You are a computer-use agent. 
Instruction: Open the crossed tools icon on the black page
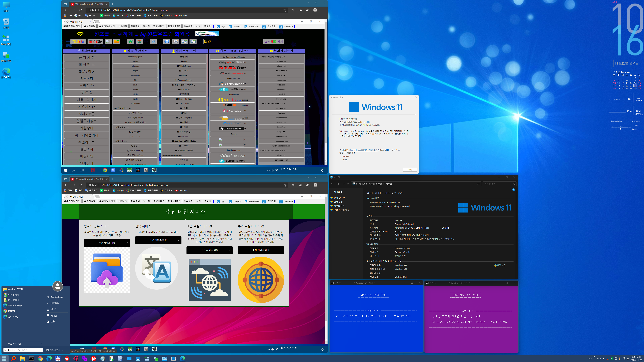[153, 41]
